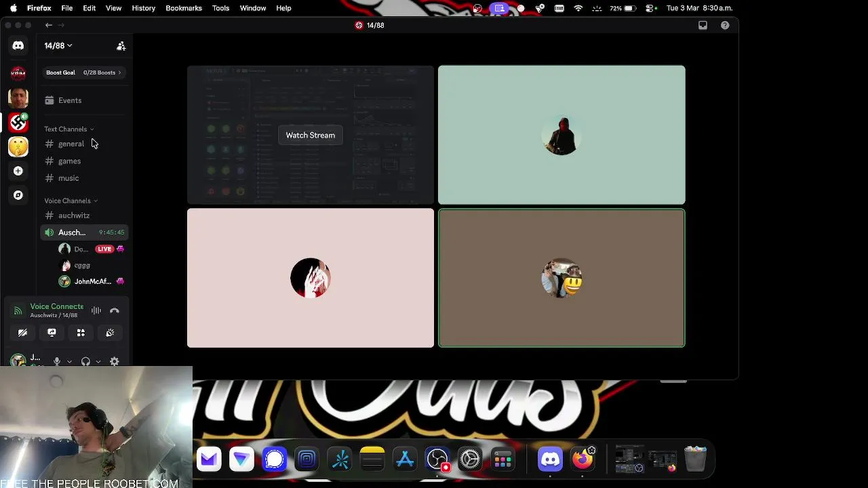This screenshot has height=488, width=868.
Task: Open the server with face photo icon
Action: [18, 98]
